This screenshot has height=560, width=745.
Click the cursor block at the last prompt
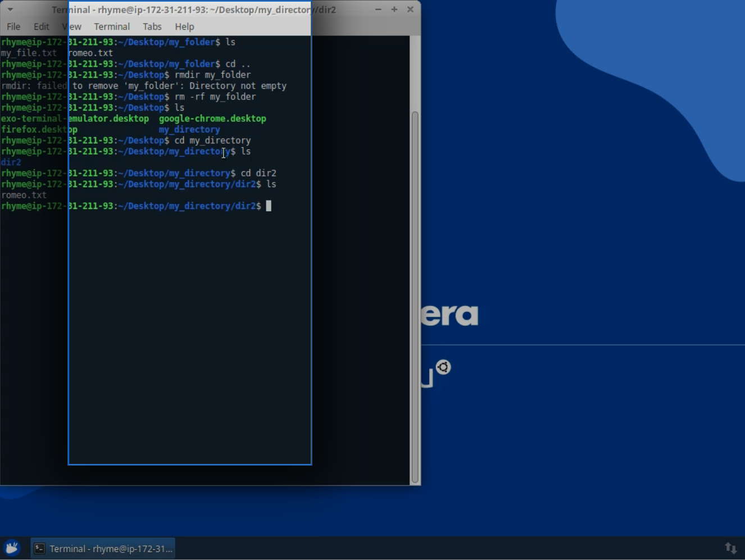269,206
